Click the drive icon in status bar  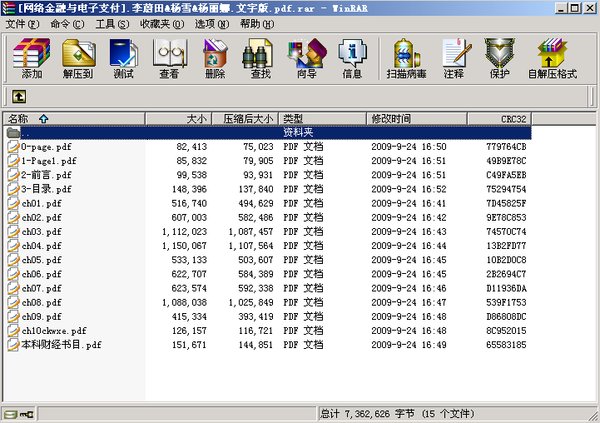(x=11, y=414)
